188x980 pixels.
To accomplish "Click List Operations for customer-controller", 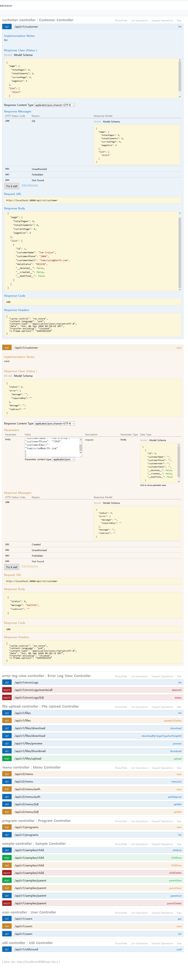I will point(139,20).
